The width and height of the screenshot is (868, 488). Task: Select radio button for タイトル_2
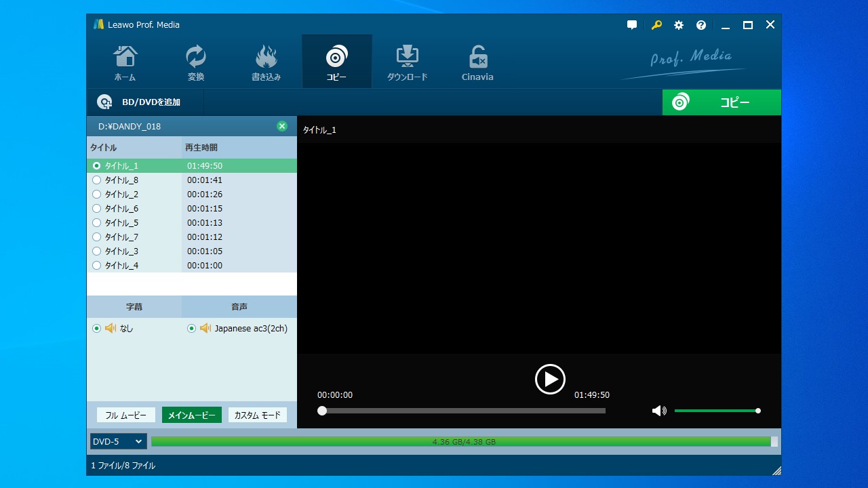96,194
